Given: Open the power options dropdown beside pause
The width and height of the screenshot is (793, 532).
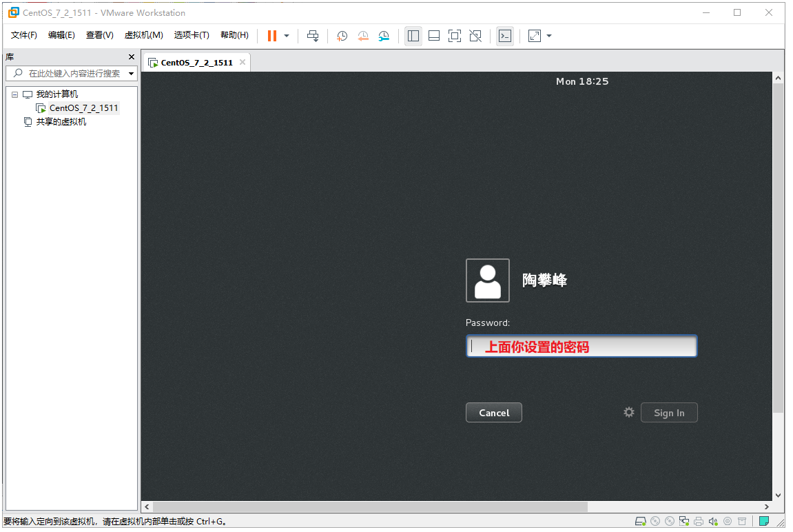Looking at the screenshot, I should pos(287,36).
